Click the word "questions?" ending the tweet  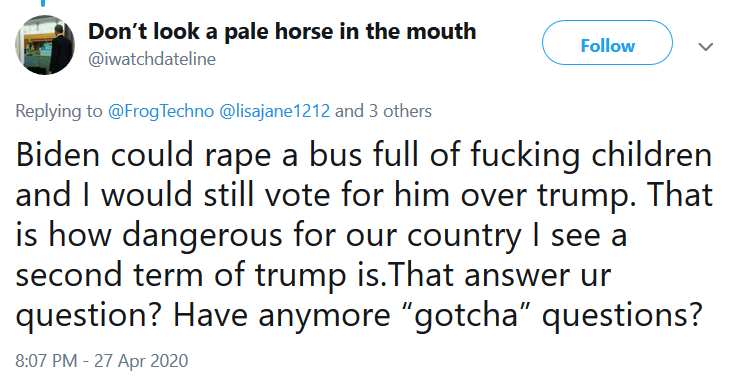point(623,315)
